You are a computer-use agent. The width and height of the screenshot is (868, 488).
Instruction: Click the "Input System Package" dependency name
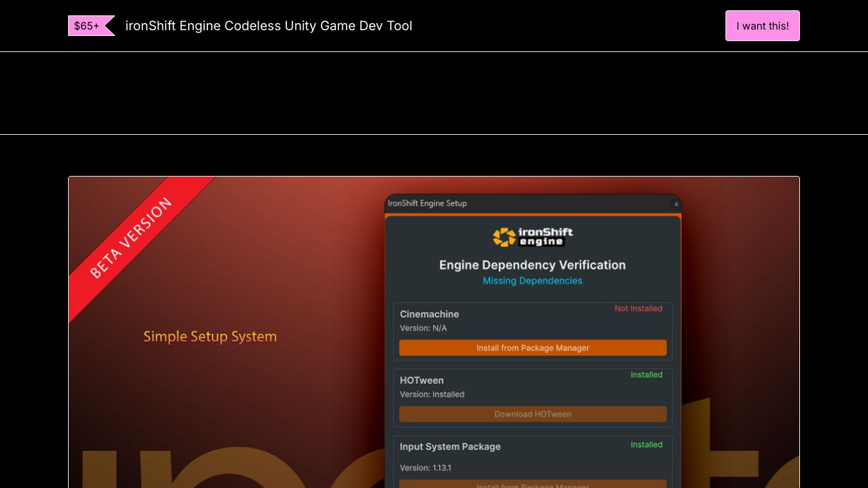(x=450, y=446)
